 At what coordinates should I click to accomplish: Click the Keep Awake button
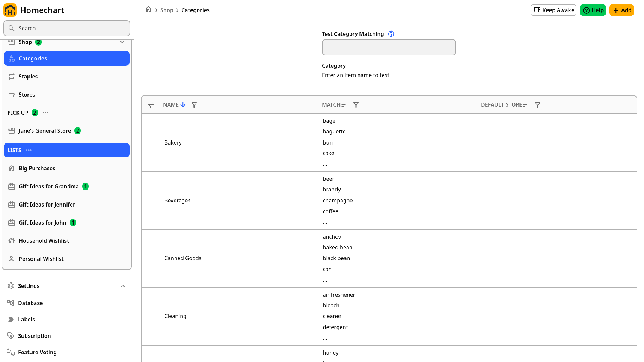click(x=553, y=10)
